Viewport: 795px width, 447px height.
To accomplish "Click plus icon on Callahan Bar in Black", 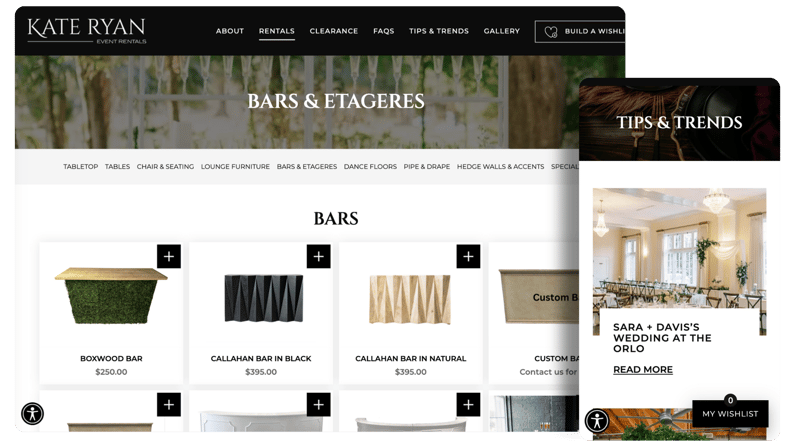I will (x=318, y=256).
